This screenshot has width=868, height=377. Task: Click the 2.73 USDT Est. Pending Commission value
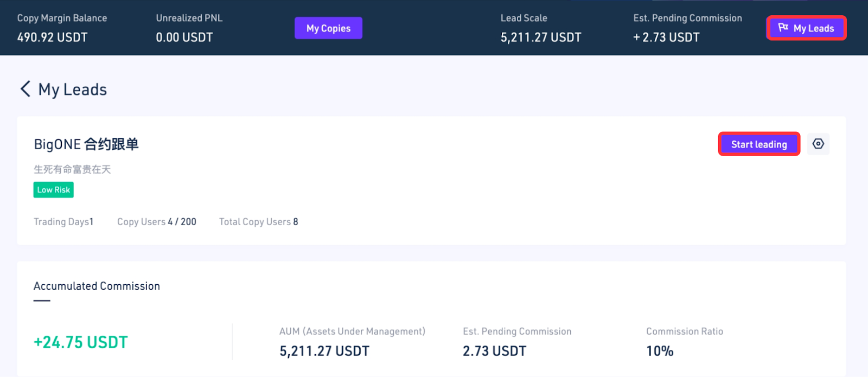pos(494,351)
